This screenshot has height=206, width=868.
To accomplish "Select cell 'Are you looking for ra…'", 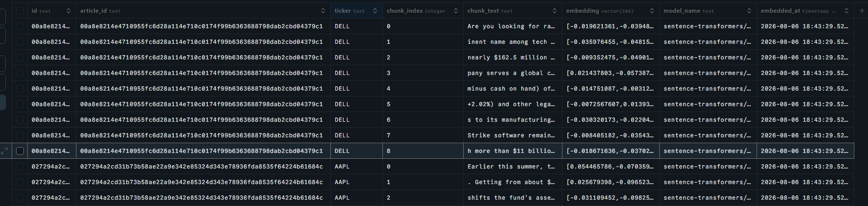I will tap(513, 26).
